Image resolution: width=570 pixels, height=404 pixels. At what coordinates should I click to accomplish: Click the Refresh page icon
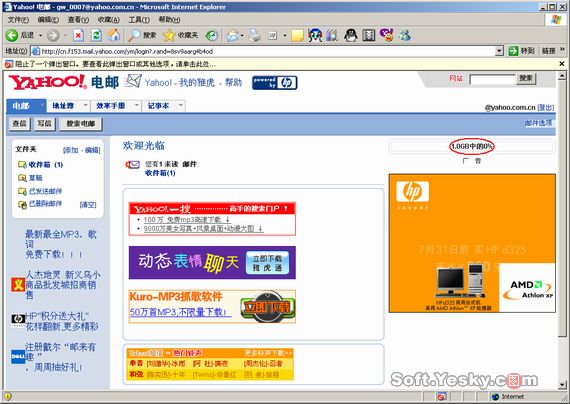click(x=96, y=35)
